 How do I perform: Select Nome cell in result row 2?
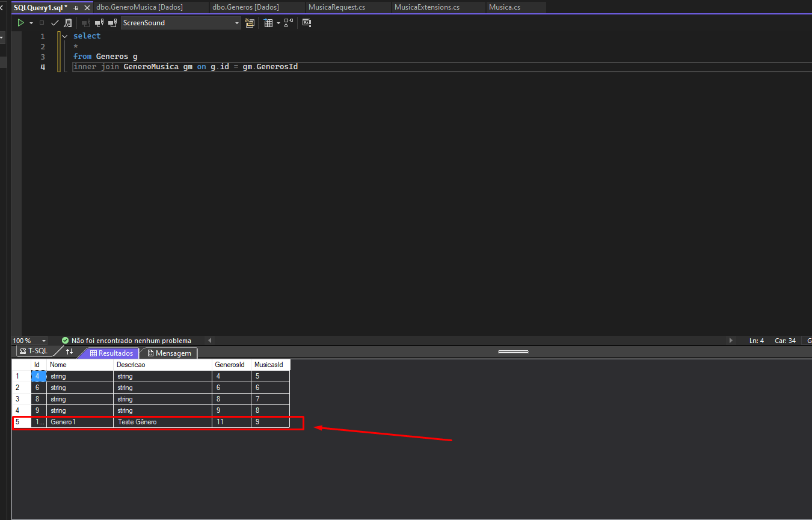(80, 388)
